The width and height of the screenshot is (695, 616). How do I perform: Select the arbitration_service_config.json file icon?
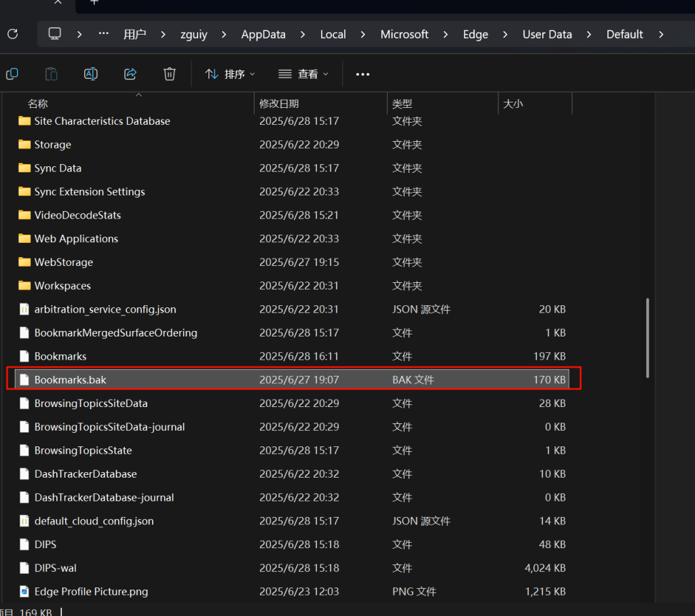pyautogui.click(x=24, y=309)
